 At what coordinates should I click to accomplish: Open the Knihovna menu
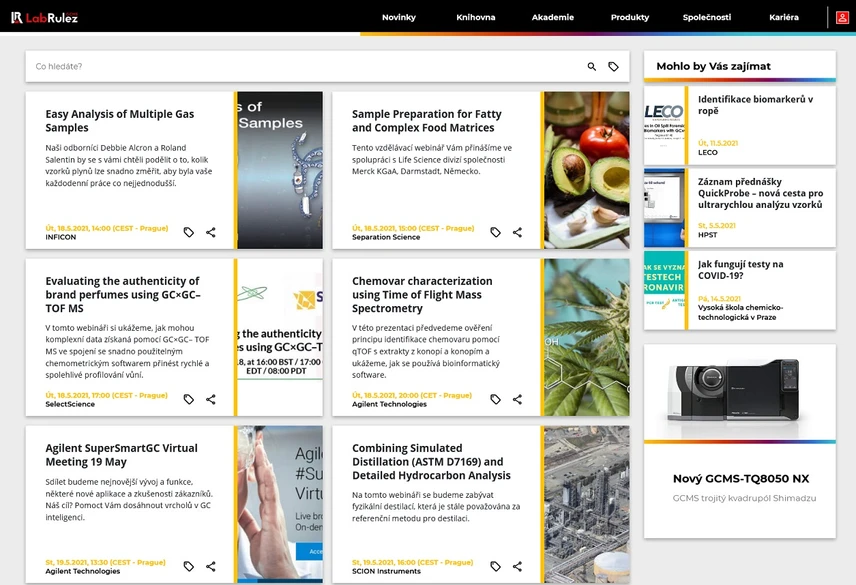tap(475, 17)
